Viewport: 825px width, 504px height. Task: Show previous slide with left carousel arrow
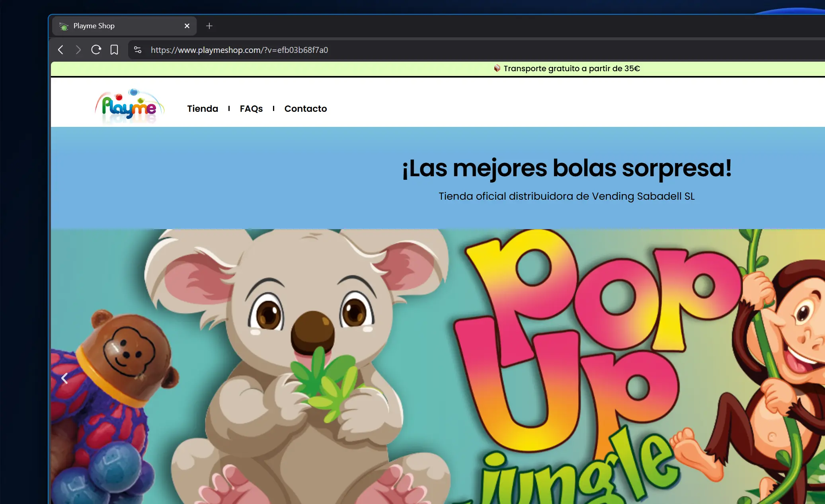[64, 378]
